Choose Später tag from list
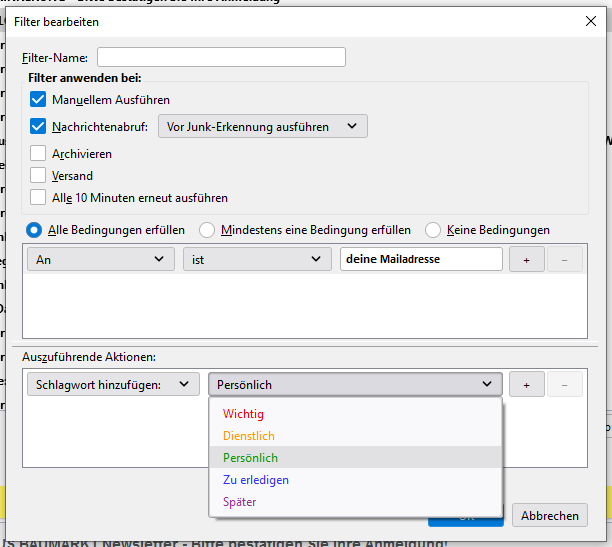The height and width of the screenshot is (547, 612). 355,501
